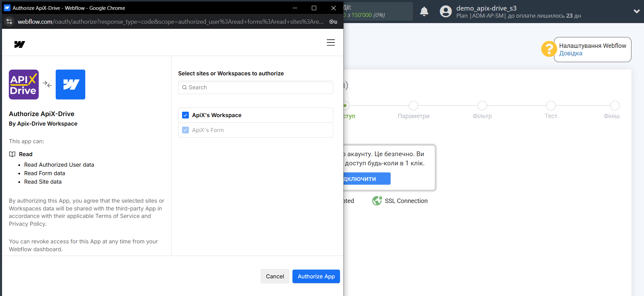644x296 pixels.
Task: Click the SSL Connection label
Action: coord(406,201)
